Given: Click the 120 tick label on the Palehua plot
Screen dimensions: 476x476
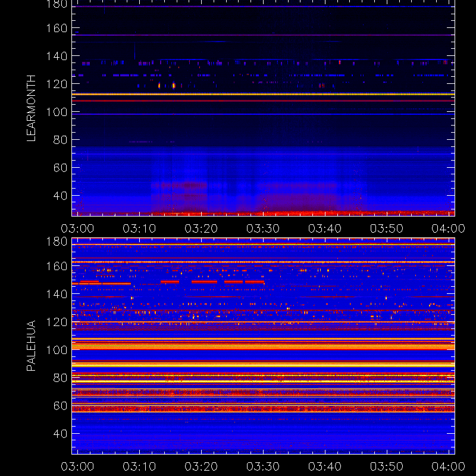Looking at the screenshot, I should [57, 322].
